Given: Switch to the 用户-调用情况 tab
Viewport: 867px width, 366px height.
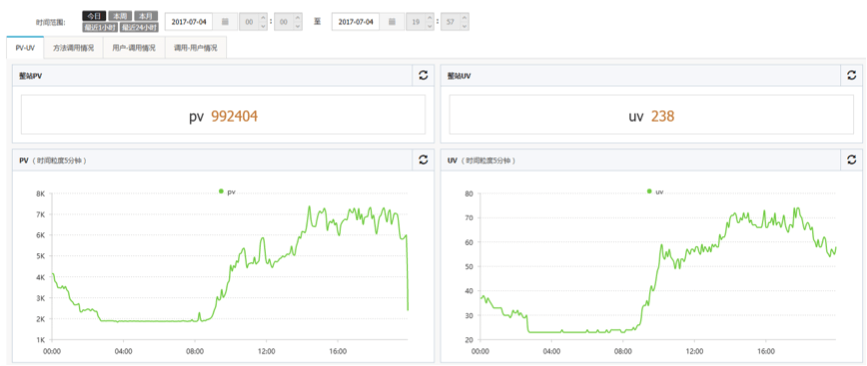Looking at the screenshot, I should 134,48.
